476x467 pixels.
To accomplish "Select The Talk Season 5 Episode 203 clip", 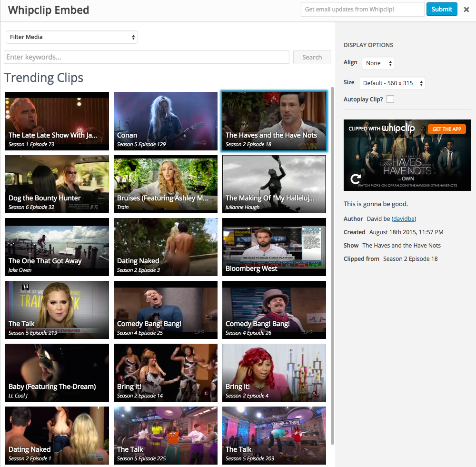I will coord(274,436).
